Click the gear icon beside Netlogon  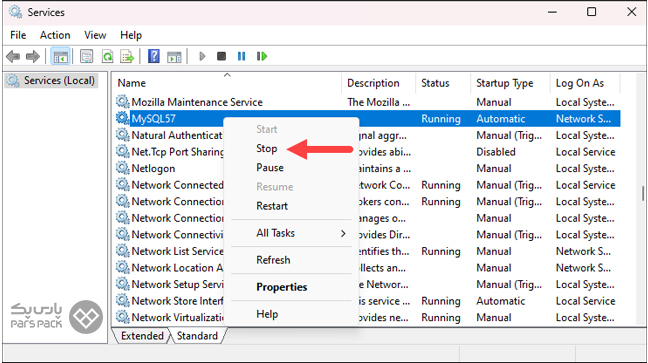[122, 168]
